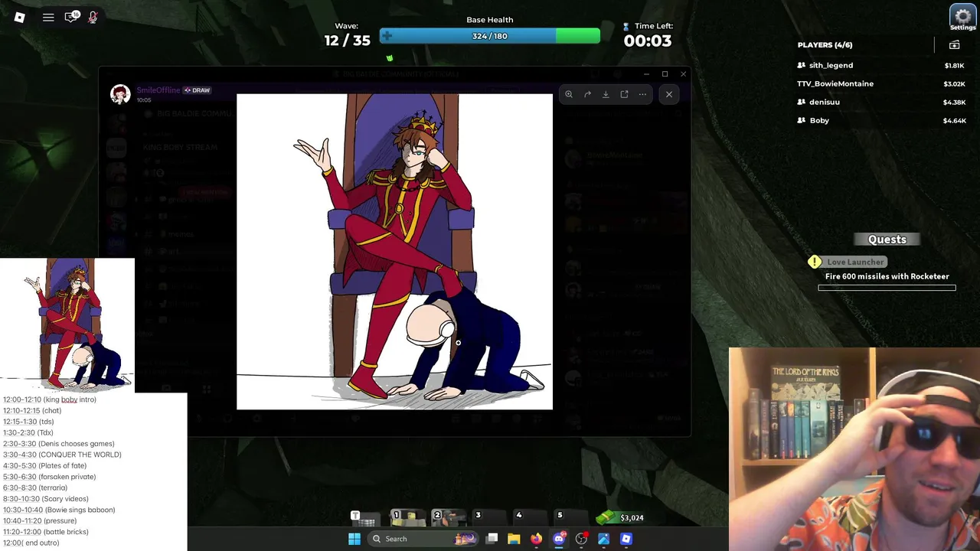Open Photos app from taskbar

[603, 539]
